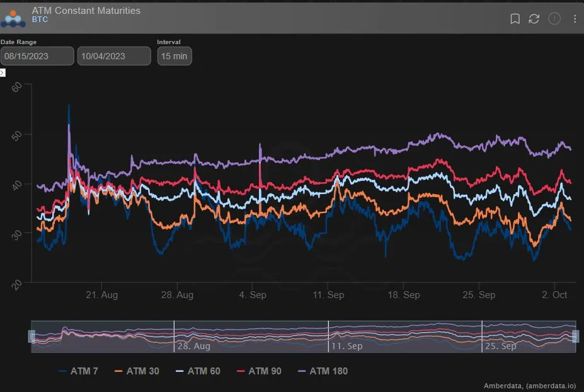The width and height of the screenshot is (584, 392).
Task: Click the 28. Aug marker in navigator
Action: click(x=193, y=346)
